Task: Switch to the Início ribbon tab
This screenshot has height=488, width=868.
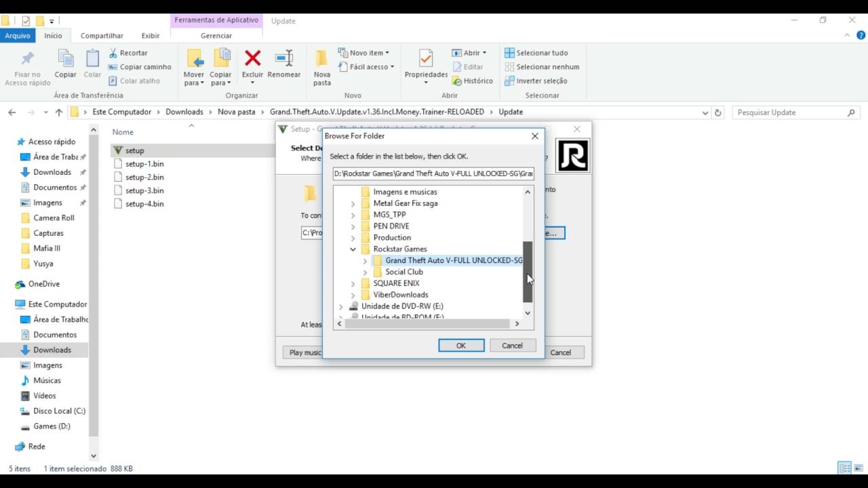Action: (53, 36)
